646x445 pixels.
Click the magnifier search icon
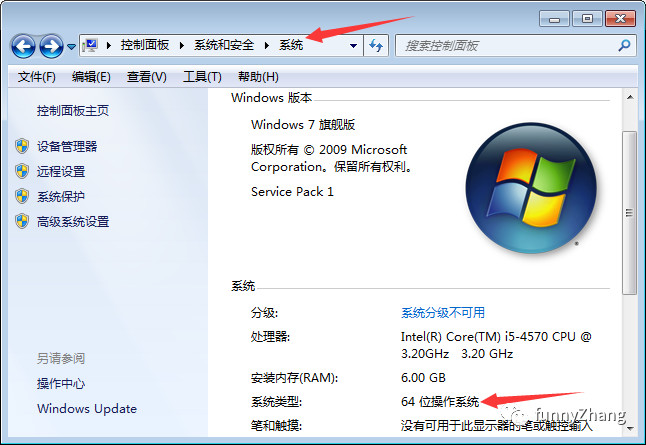625,45
